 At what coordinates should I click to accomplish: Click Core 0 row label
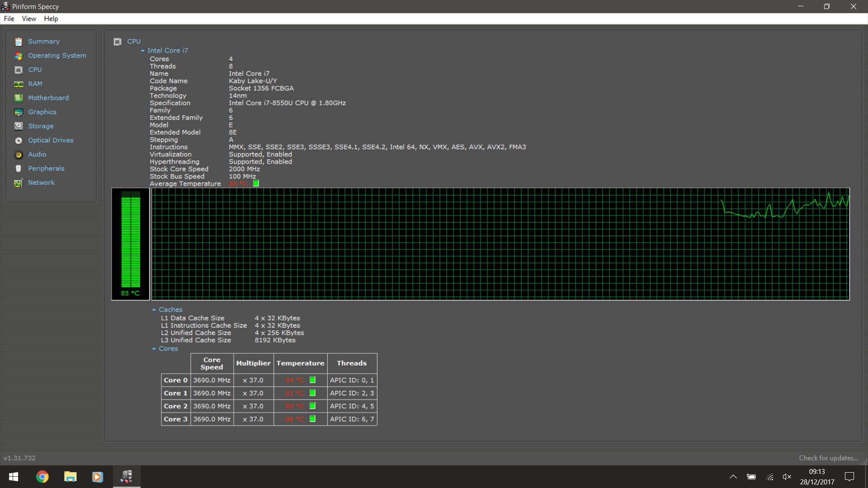pyautogui.click(x=175, y=380)
